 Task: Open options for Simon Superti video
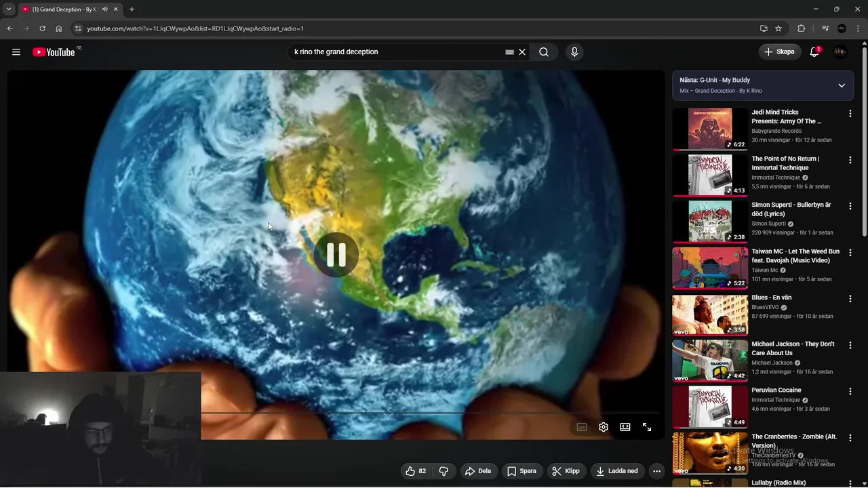850,206
